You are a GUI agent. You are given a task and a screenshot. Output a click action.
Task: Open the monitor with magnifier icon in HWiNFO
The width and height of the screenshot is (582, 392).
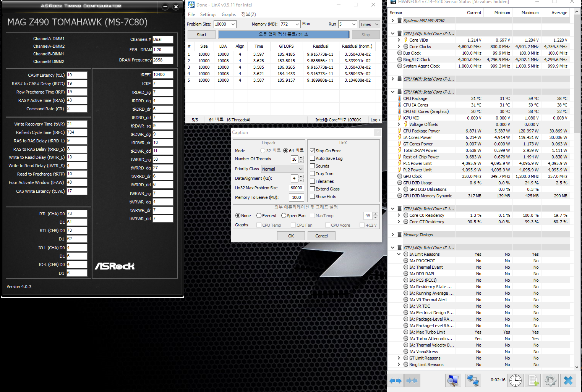tap(453, 380)
